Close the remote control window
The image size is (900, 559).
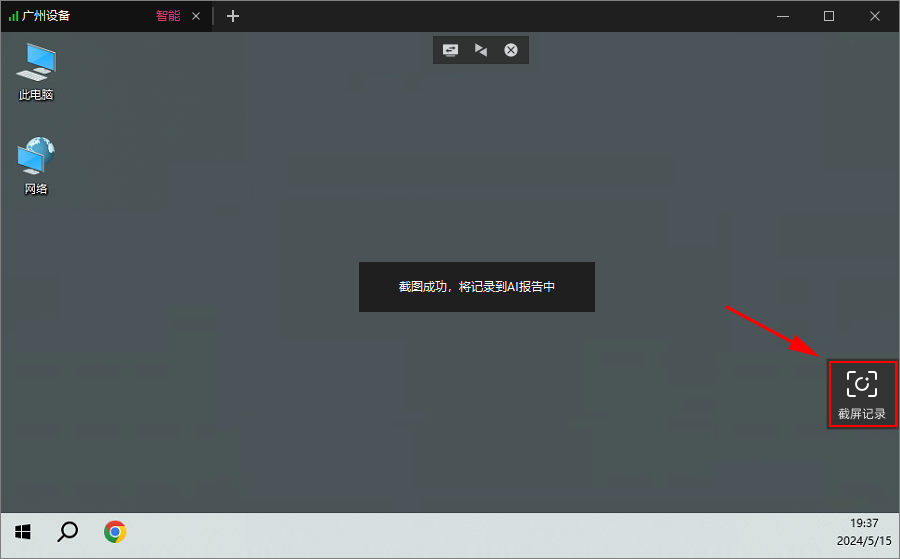875,16
